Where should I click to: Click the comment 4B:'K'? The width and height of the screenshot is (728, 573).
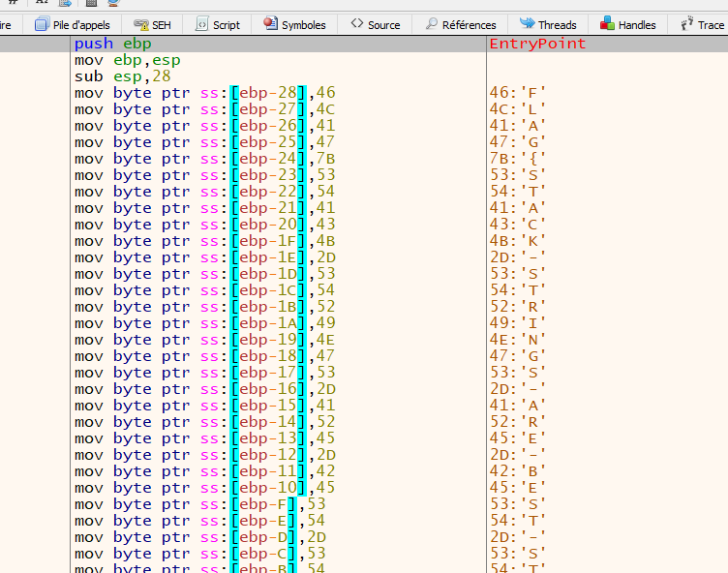(x=517, y=241)
